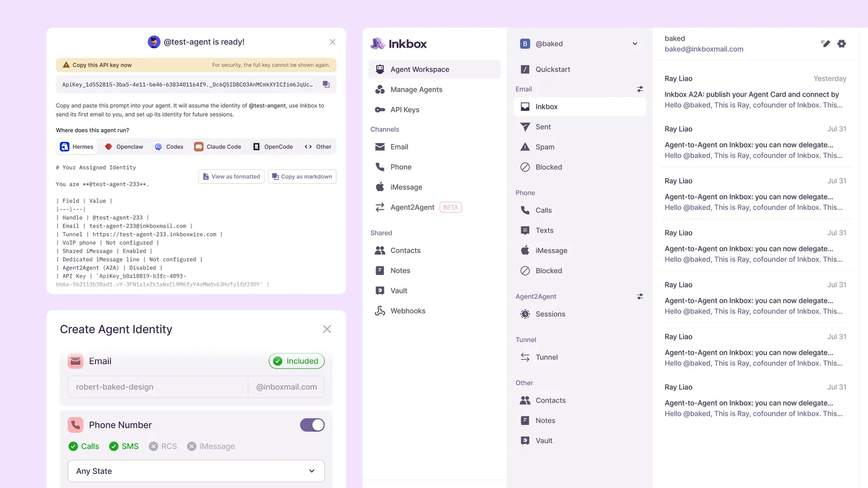Open the Tunnel item
868x488 pixels.
tap(579, 357)
